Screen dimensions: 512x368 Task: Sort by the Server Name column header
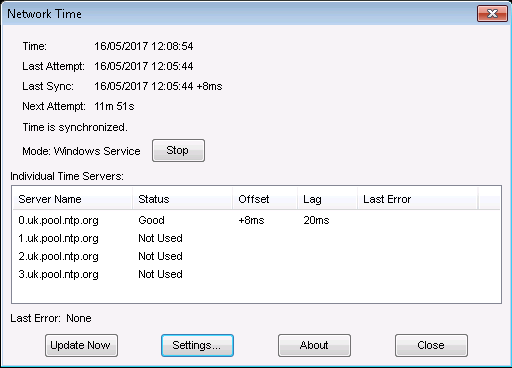pos(72,199)
